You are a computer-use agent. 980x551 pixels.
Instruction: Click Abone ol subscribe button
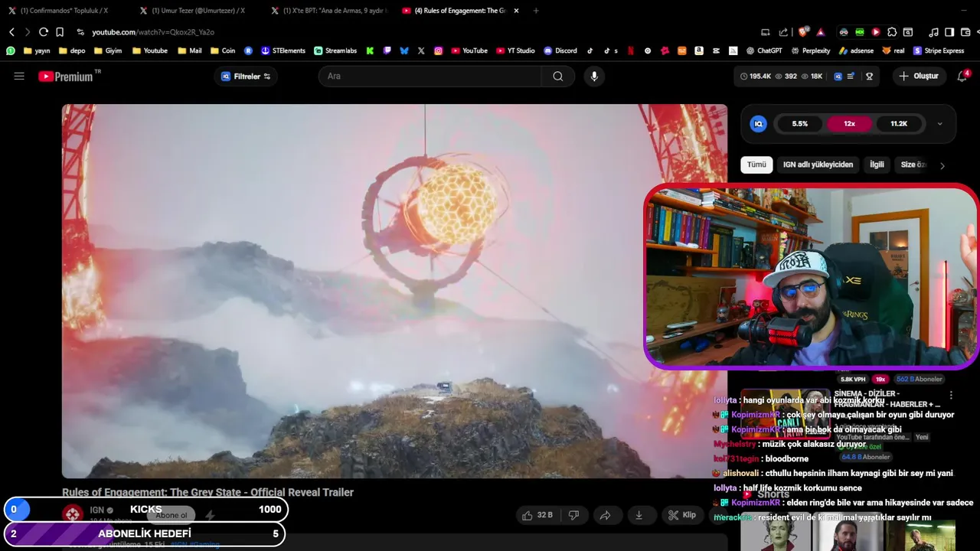click(171, 515)
